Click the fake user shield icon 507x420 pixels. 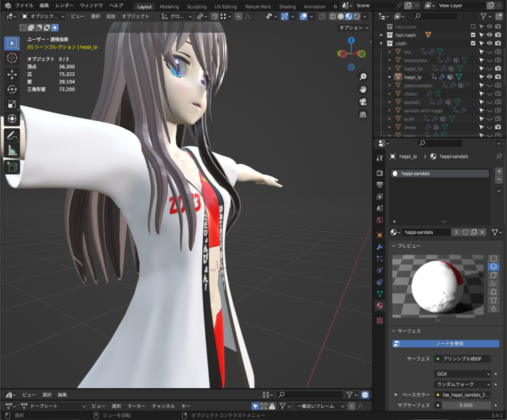point(465,232)
